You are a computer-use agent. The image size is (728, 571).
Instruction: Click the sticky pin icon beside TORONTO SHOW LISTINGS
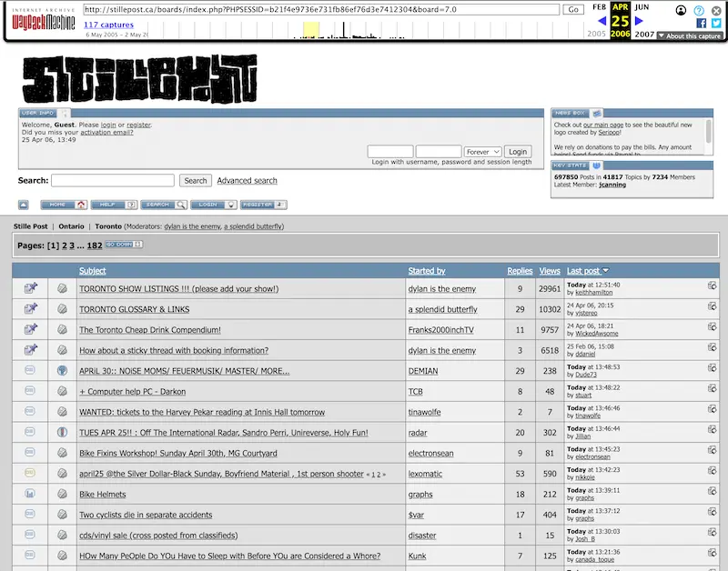tap(30, 287)
